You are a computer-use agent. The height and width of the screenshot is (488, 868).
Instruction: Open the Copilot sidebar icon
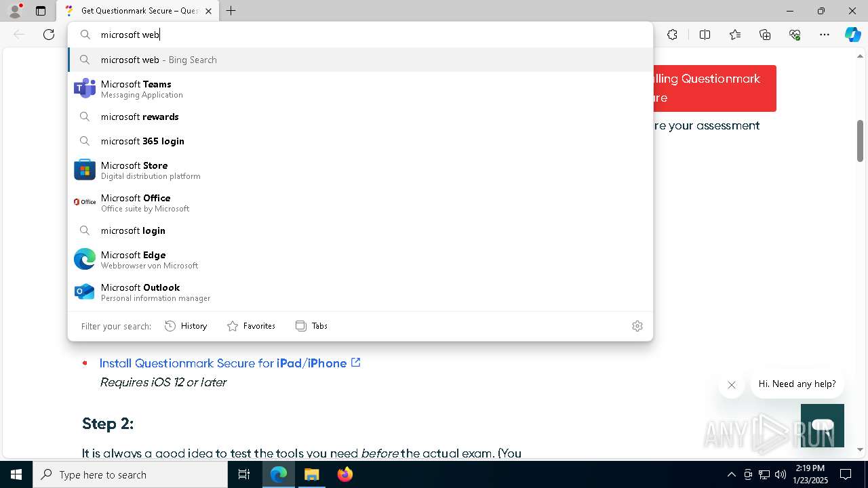pyautogui.click(x=852, y=35)
